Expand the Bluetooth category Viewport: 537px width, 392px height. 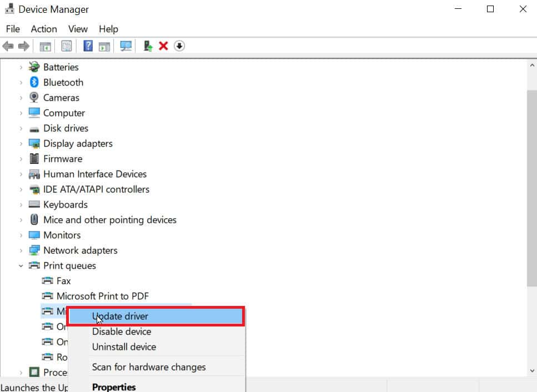(21, 83)
